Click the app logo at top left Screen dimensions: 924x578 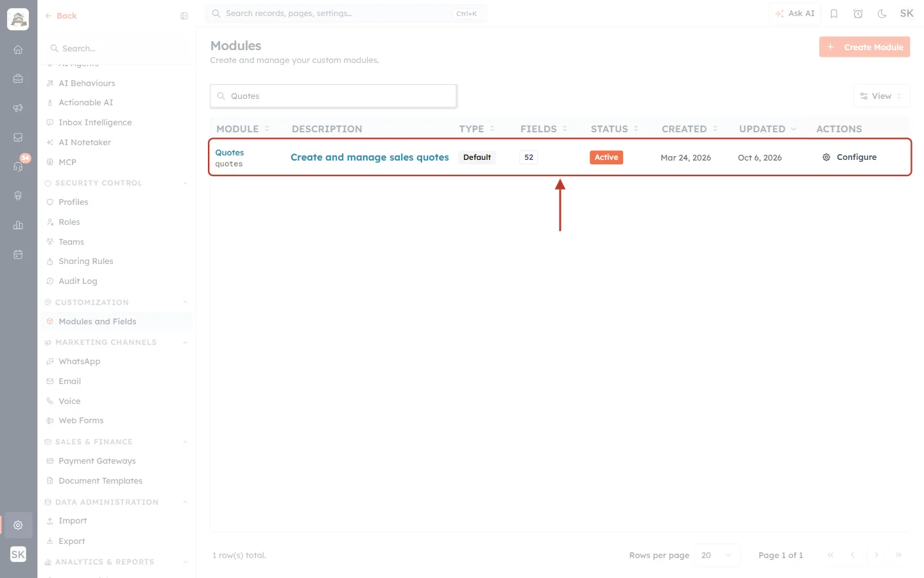18,19
